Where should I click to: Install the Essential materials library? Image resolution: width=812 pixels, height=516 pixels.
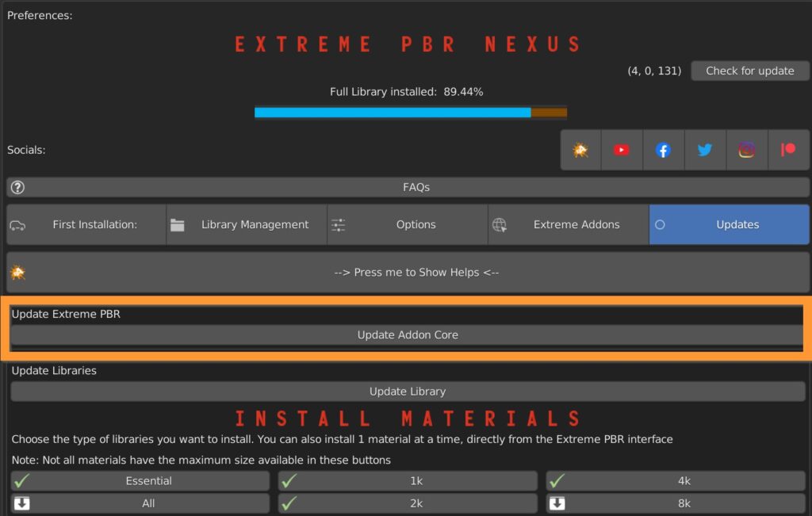140,481
